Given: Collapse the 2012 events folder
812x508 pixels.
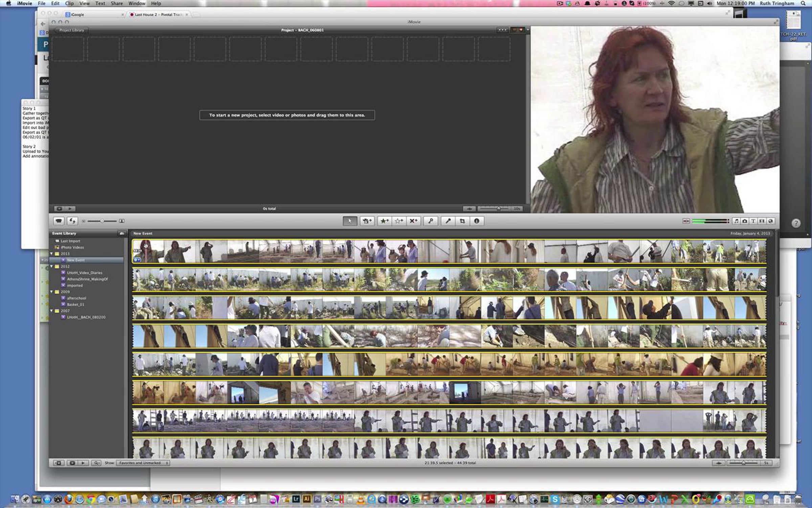Looking at the screenshot, I should 51,267.
